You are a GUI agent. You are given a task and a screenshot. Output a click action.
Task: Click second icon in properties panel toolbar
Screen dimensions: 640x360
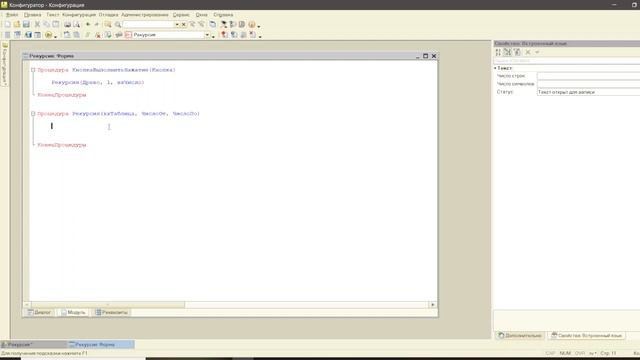(x=507, y=52)
